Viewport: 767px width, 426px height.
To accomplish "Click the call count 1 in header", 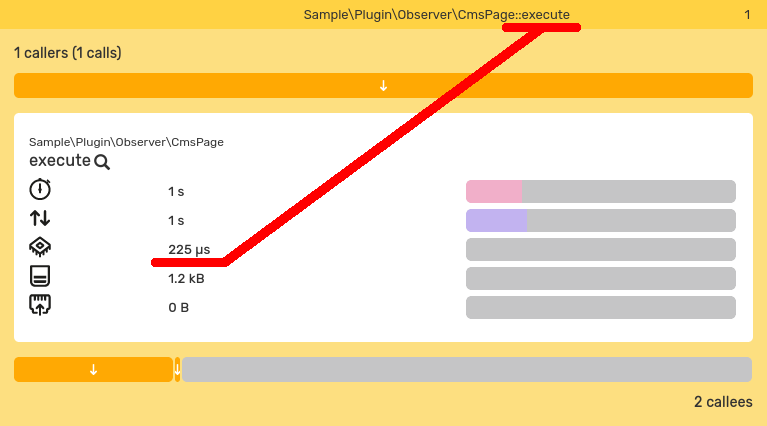I will pyautogui.click(x=747, y=15).
